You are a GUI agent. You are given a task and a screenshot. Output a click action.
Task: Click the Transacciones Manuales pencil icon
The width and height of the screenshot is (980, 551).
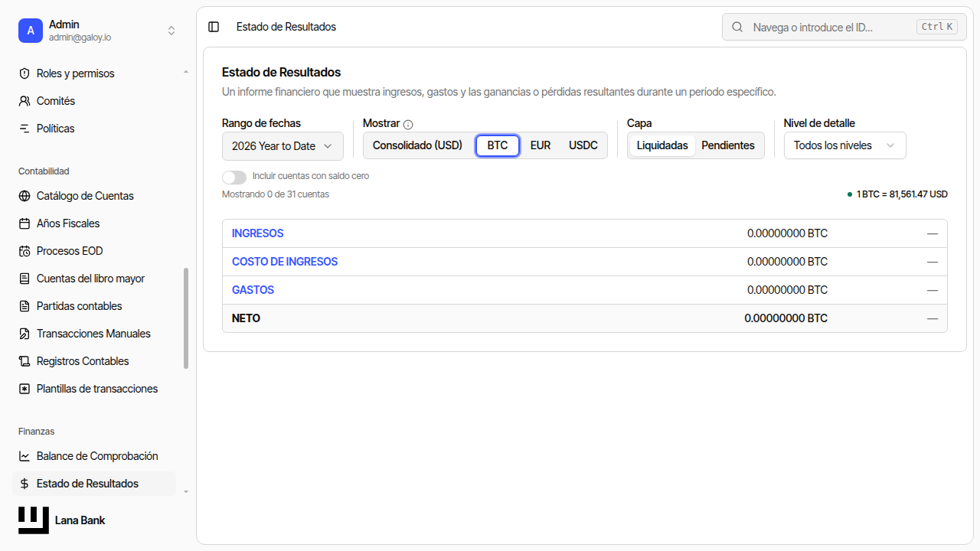click(x=24, y=334)
